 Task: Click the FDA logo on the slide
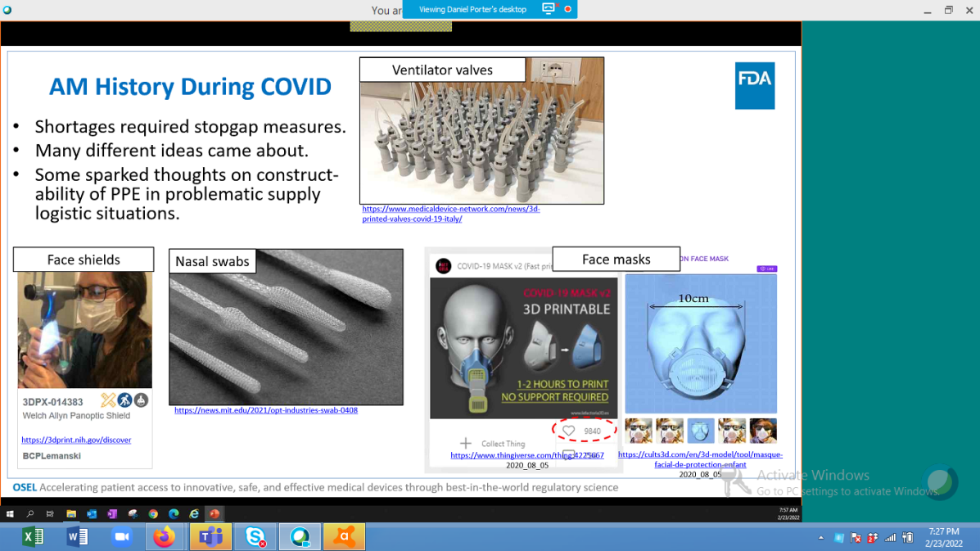(x=754, y=86)
